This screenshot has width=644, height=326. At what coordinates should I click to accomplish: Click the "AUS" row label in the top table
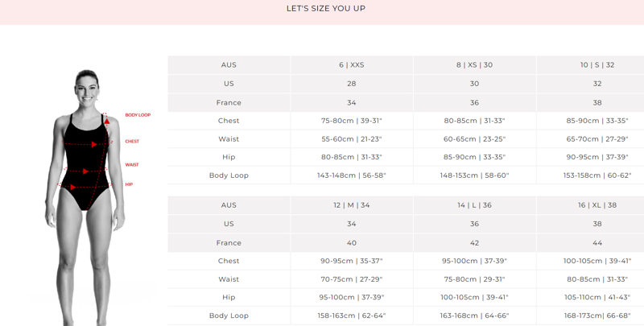(229, 65)
